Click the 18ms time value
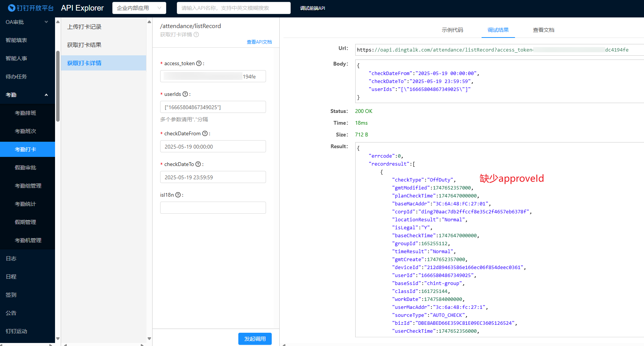Image resolution: width=644 pixels, height=346 pixels. click(x=361, y=123)
